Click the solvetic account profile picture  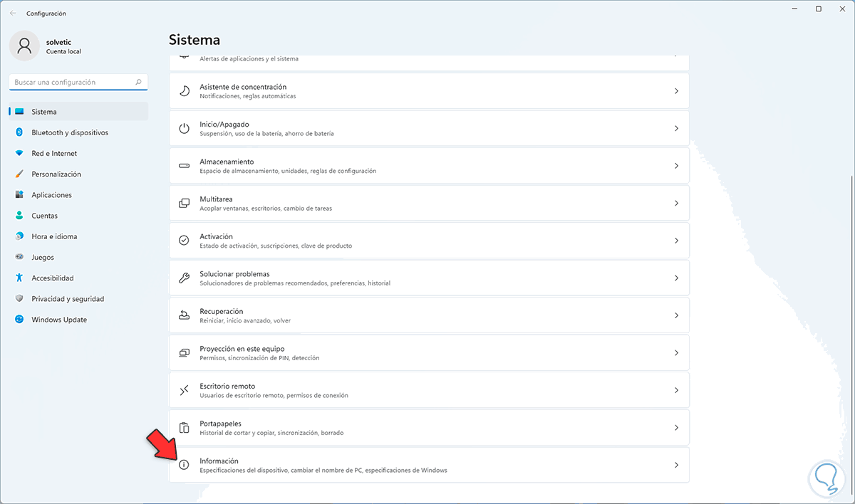point(24,46)
